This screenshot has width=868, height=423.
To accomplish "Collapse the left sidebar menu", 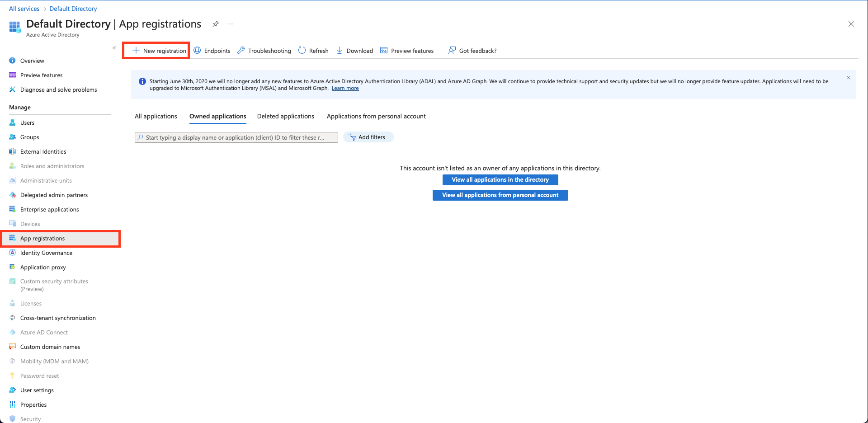I will pos(114,48).
